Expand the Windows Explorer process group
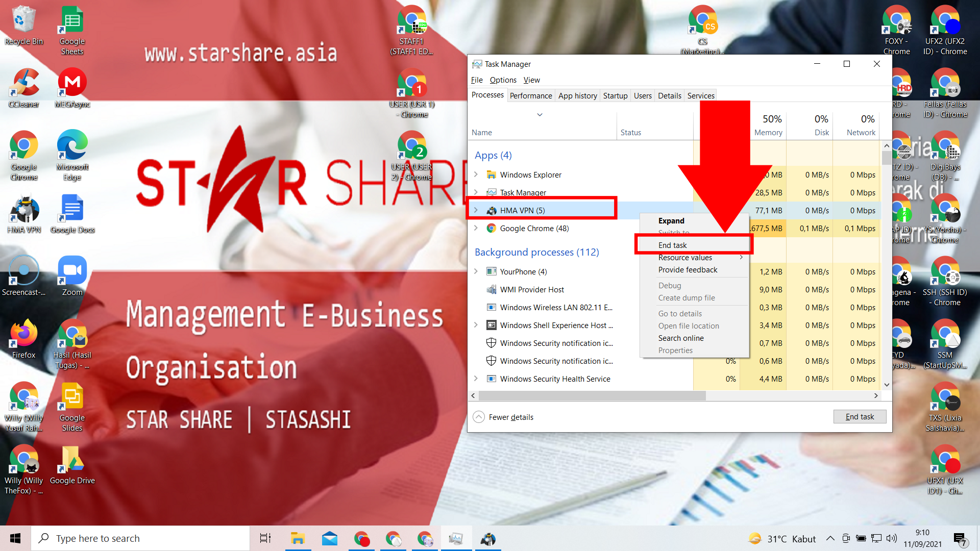Viewport: 980px width, 551px height. point(476,174)
